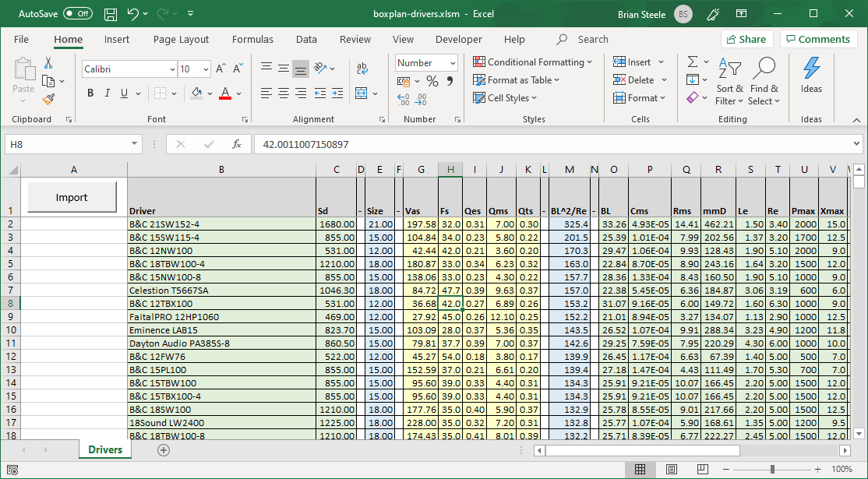Screen dimensions: 868x479
Task: Select the Drivers sheet tab
Action: [x=105, y=449]
